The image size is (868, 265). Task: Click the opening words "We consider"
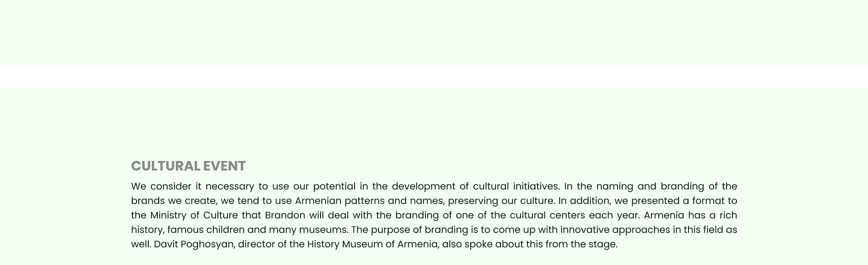pyautogui.click(x=161, y=186)
